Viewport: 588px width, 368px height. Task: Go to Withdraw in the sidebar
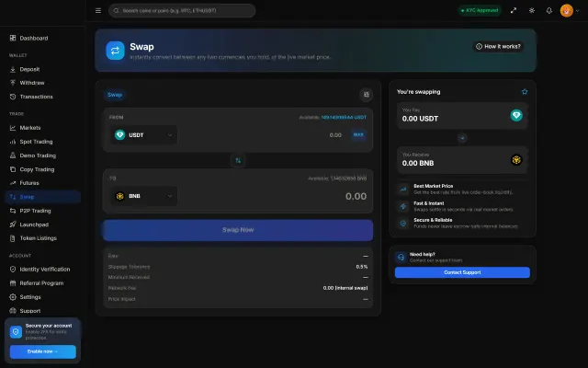coord(43,83)
